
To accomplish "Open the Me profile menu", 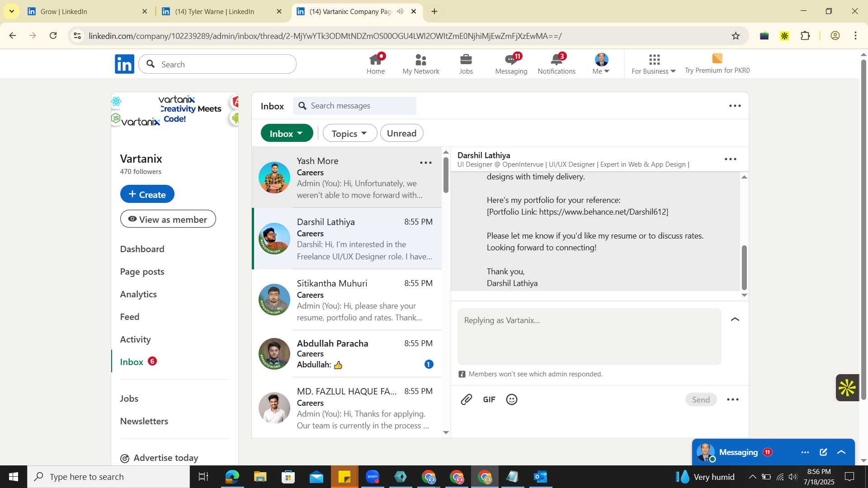I will point(601,64).
